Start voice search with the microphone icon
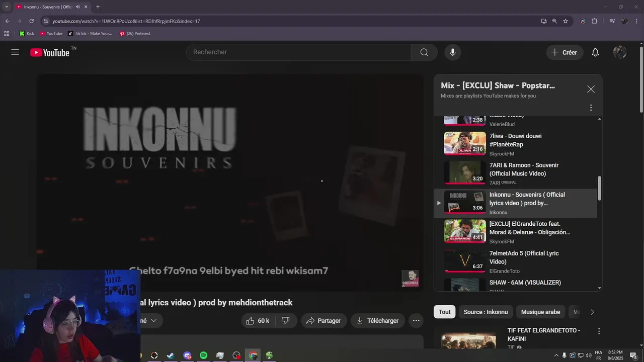644x362 pixels. (453, 52)
